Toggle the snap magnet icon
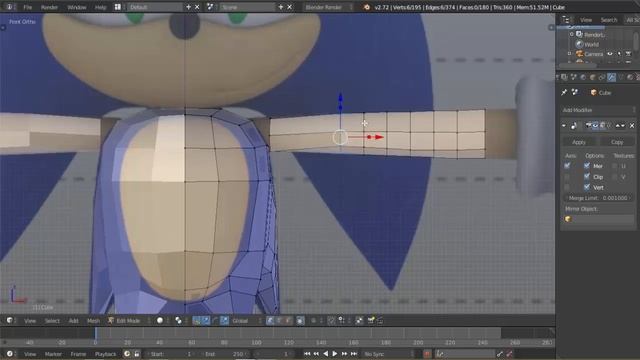Viewport: 640px width, 360px height. 331,320
